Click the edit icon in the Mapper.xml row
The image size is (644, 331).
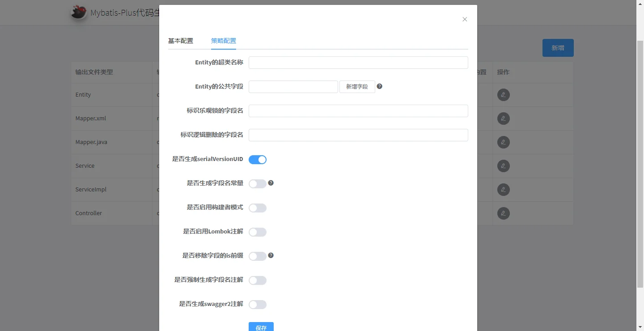(x=504, y=119)
